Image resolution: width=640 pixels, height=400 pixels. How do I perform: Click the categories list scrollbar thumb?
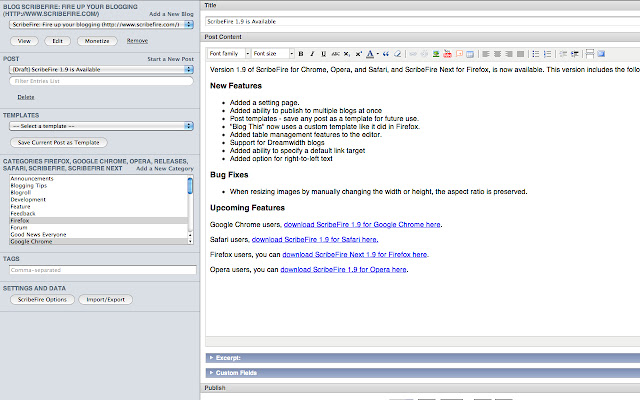click(x=190, y=186)
